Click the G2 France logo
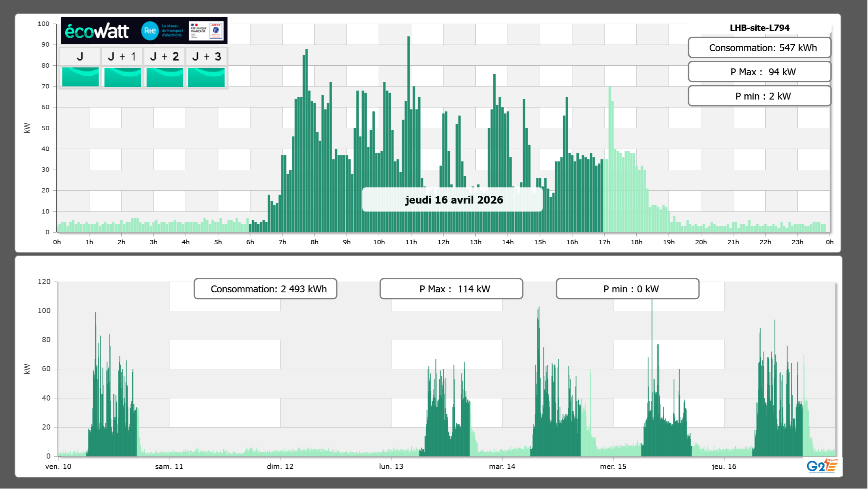The width and height of the screenshot is (868, 489). click(x=822, y=466)
